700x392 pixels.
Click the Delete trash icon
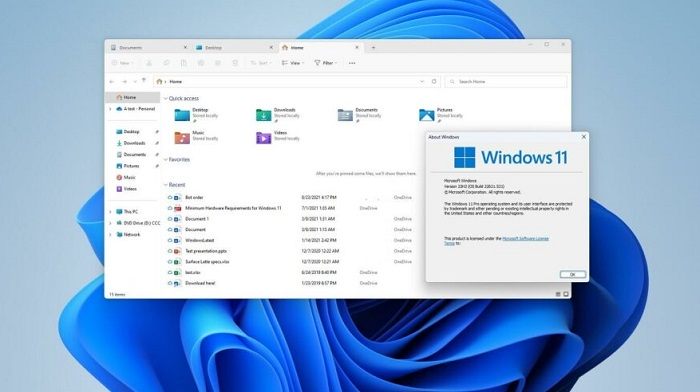[235, 63]
